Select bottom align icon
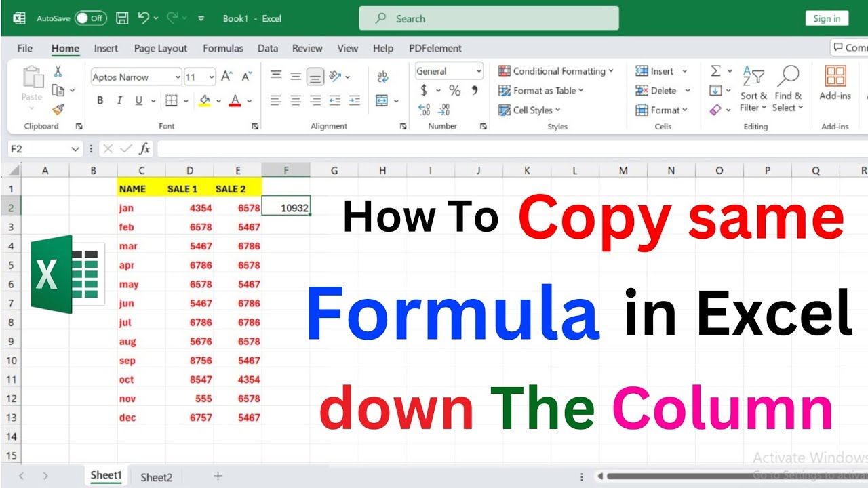The width and height of the screenshot is (868, 488). coord(315,77)
